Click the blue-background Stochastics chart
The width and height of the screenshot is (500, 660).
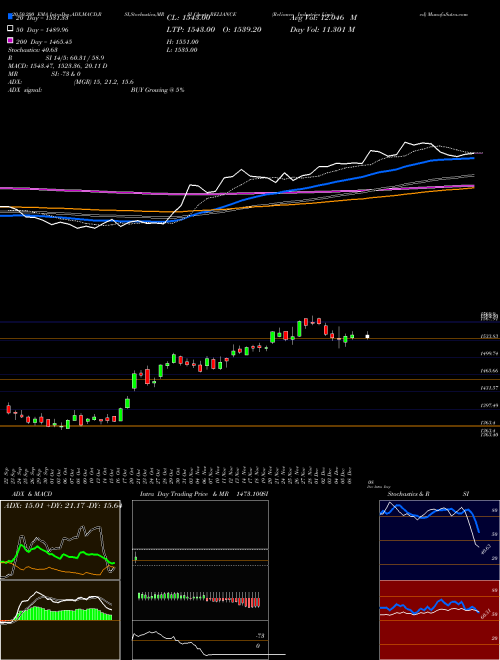click(439, 540)
